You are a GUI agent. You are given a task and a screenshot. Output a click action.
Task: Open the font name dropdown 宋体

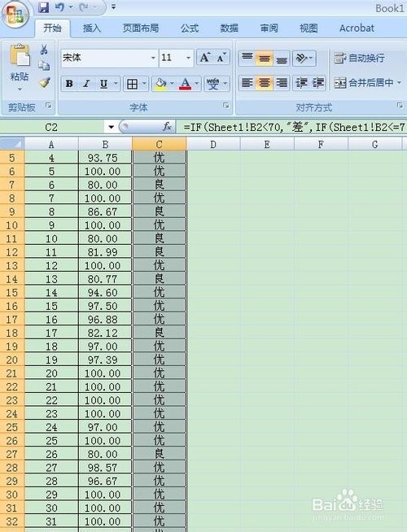tap(153, 58)
